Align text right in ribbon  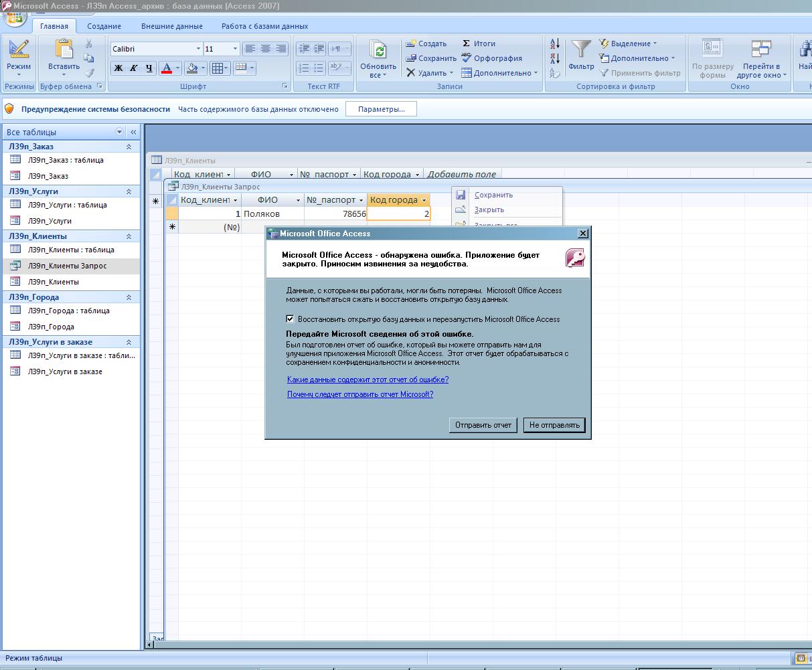click(281, 48)
